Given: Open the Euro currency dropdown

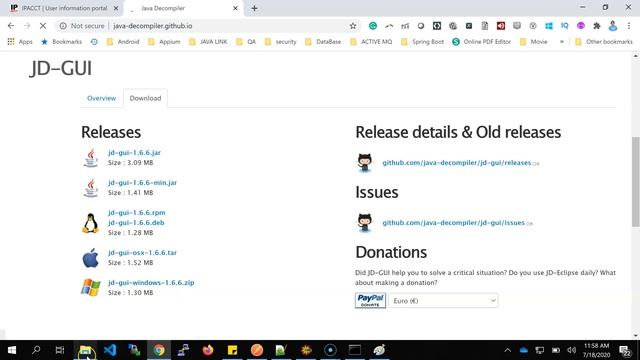Looking at the screenshot, I should [x=443, y=300].
